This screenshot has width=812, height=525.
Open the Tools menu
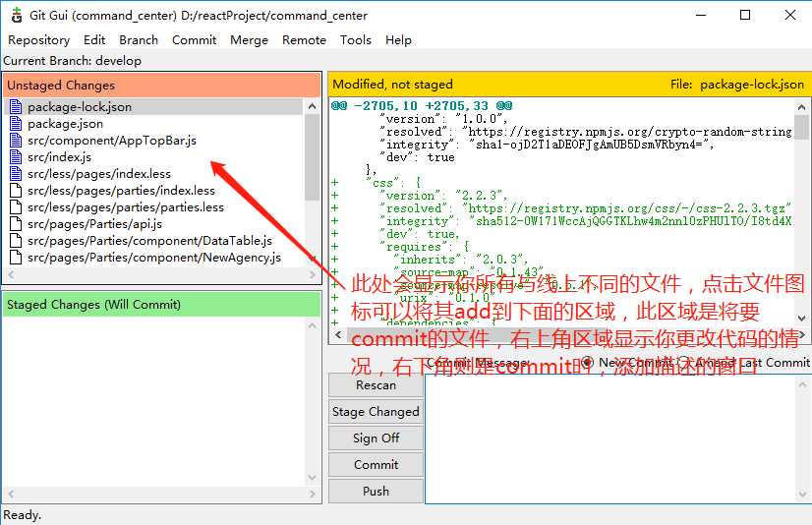pos(355,40)
